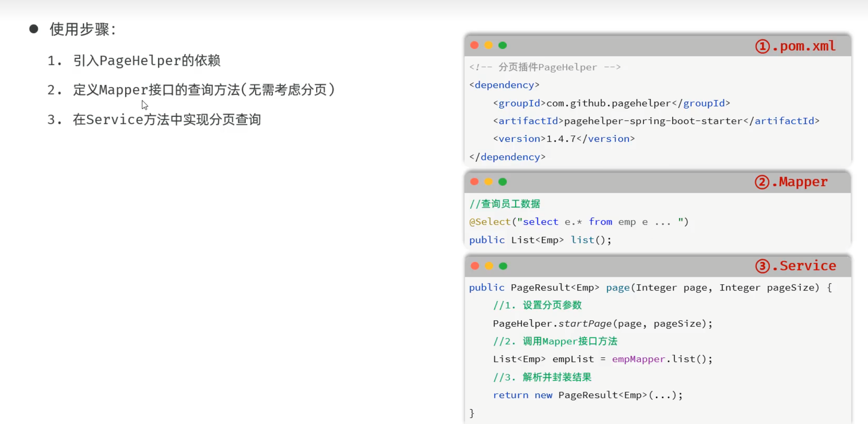Click step 2 定义Mapper接口的查询方法 text
Image resolution: width=868 pixels, height=424 pixels.
[x=204, y=90]
